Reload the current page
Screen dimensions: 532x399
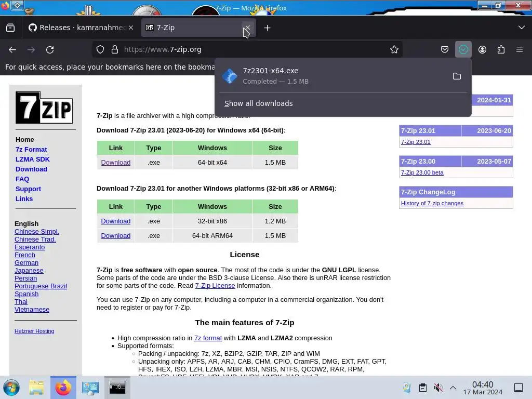(50, 49)
